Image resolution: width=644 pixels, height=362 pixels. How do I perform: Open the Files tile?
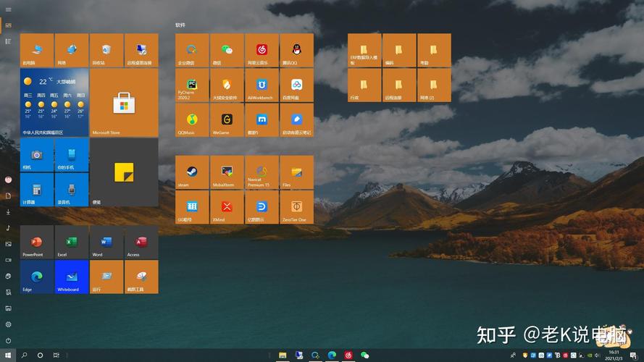296,172
